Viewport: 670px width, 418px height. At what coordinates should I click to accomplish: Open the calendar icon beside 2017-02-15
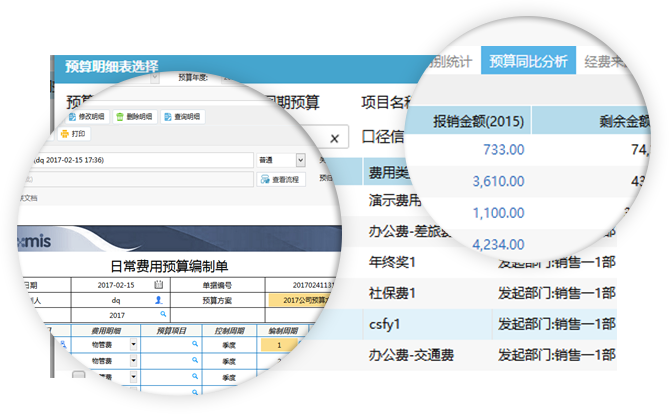click(159, 285)
